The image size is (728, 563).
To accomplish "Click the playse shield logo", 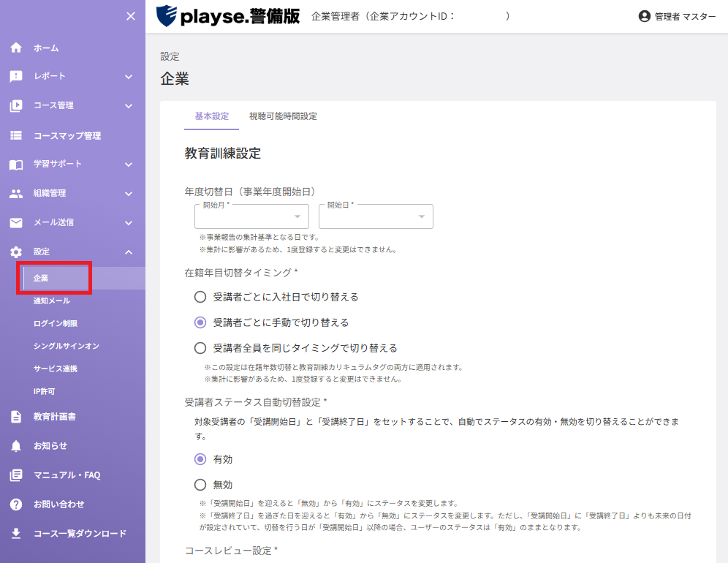I will 166,16.
